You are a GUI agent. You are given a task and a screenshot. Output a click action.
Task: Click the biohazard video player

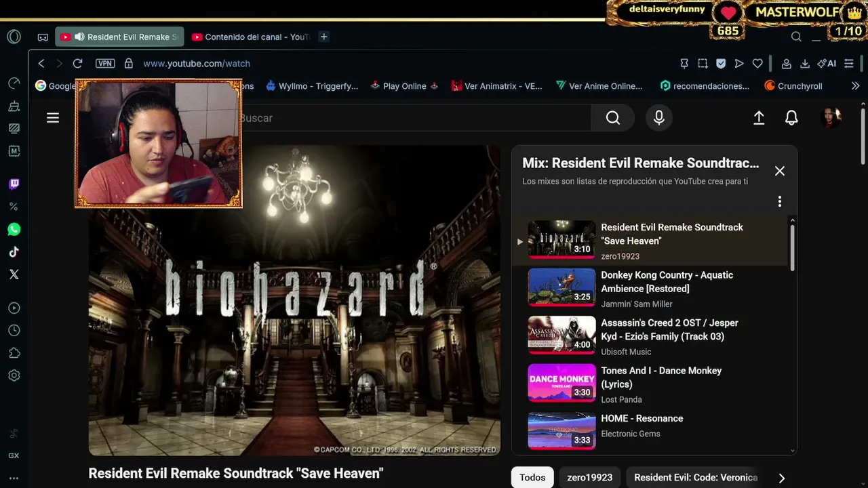(294, 300)
